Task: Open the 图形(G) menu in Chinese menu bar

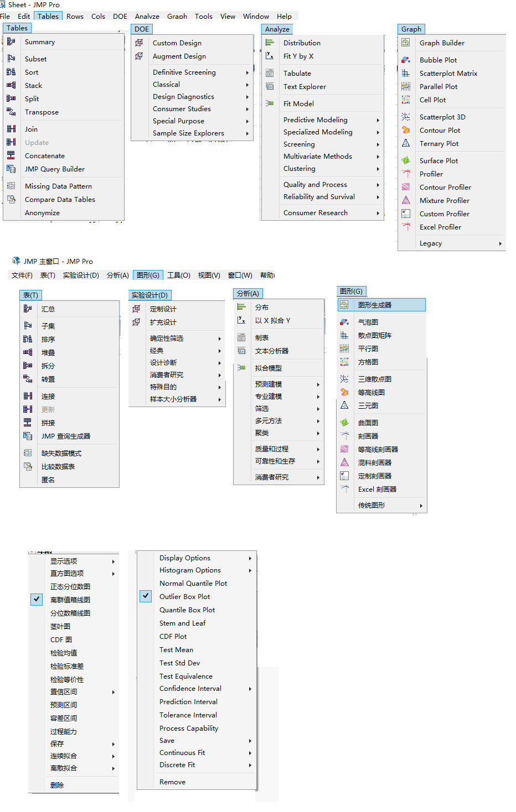Action: pyautogui.click(x=148, y=275)
